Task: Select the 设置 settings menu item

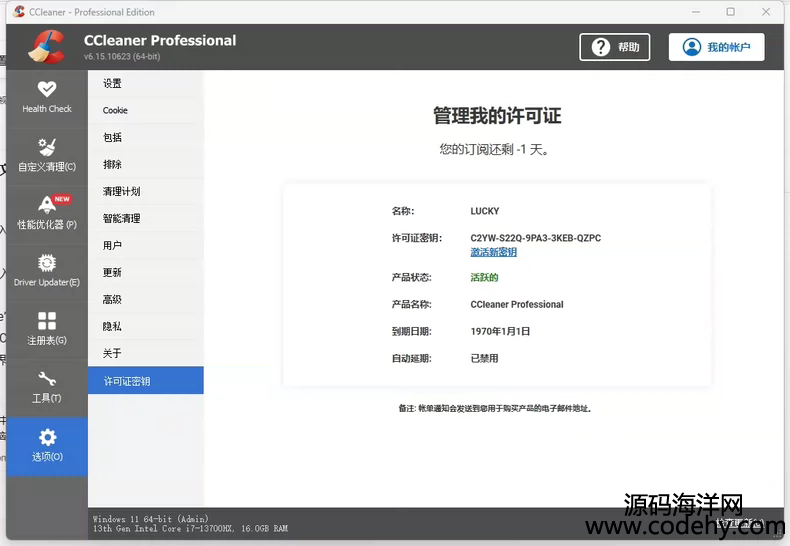Action: 146,84
